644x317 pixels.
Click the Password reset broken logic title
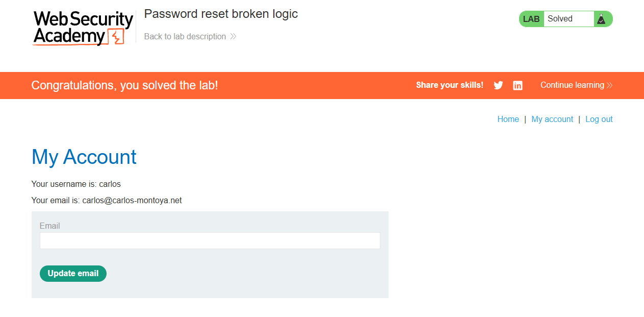221,14
